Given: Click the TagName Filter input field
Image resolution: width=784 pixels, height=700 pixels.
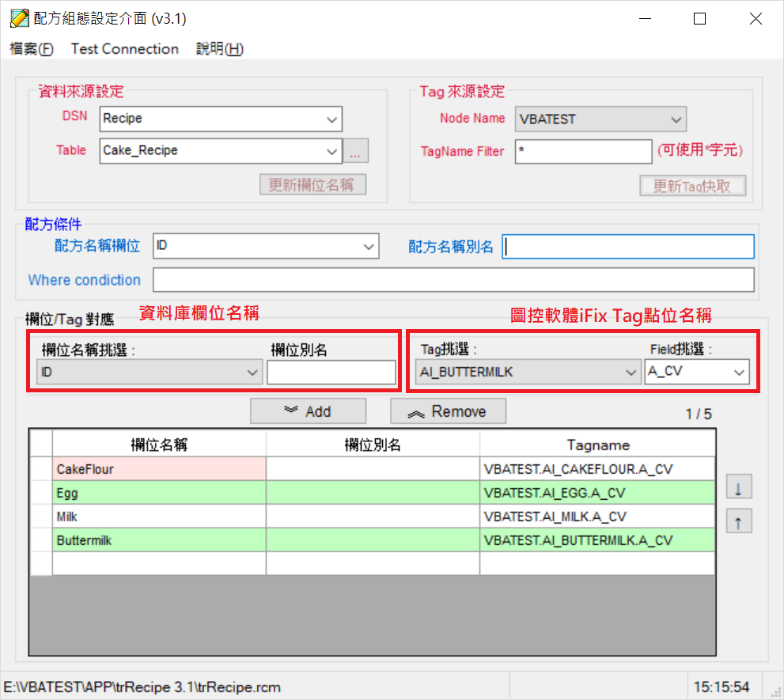Looking at the screenshot, I should tap(583, 152).
